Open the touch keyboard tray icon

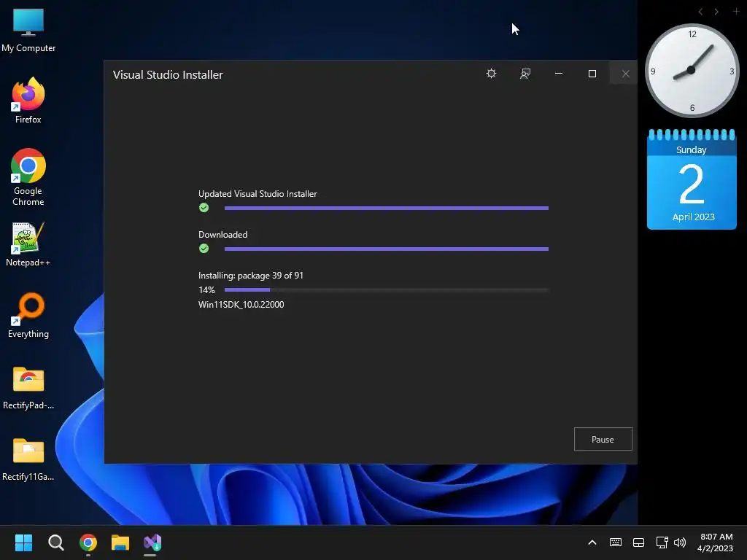pyautogui.click(x=616, y=542)
